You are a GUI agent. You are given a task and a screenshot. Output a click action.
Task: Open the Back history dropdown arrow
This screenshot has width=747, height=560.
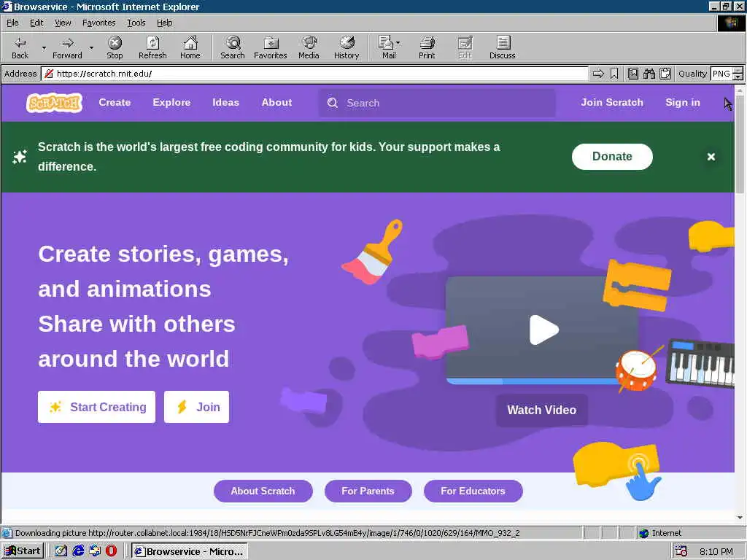click(x=44, y=47)
